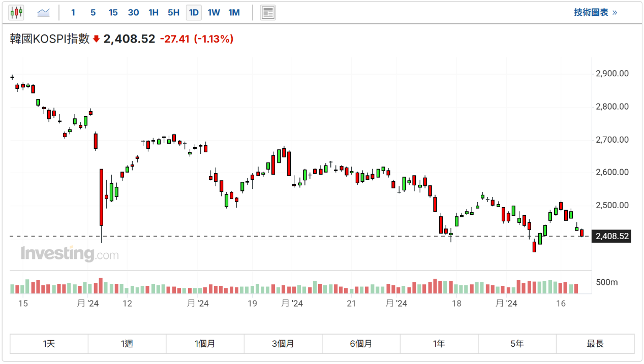The width and height of the screenshot is (644, 364).
Task: Switch to area chart type
Action: tap(44, 12)
